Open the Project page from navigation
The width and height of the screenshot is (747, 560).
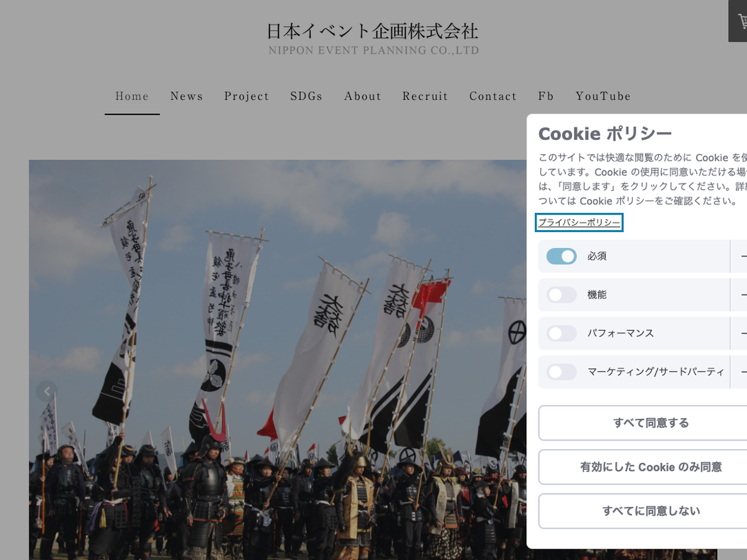247,96
